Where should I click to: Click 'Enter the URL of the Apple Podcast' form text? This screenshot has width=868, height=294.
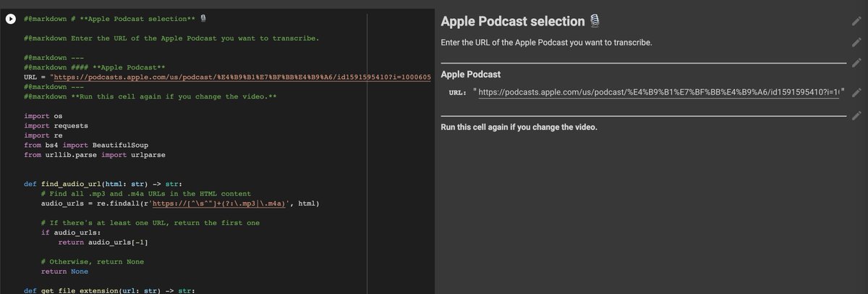[546, 43]
